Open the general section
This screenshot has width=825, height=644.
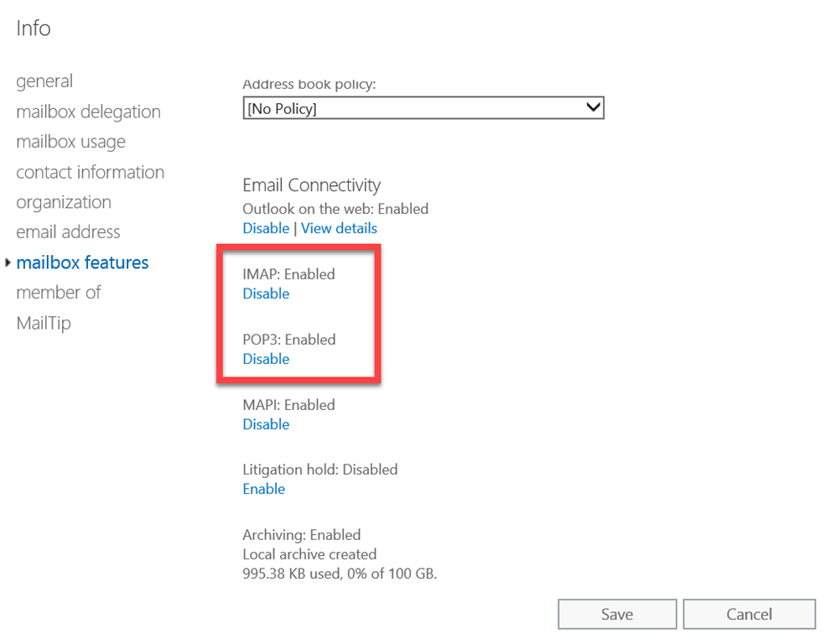coord(44,81)
